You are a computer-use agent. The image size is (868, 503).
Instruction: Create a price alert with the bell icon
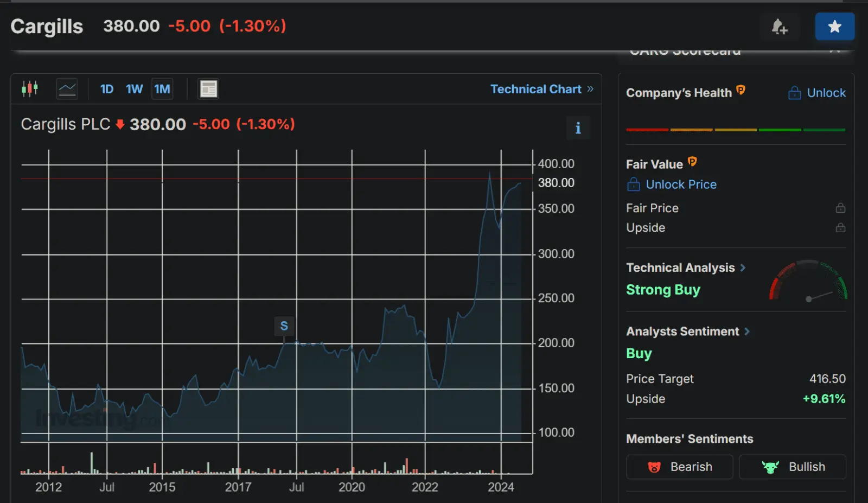coord(780,26)
